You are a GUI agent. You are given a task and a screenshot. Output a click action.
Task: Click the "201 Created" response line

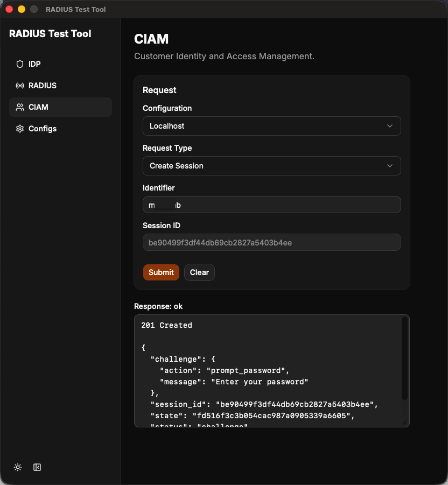pos(167,325)
